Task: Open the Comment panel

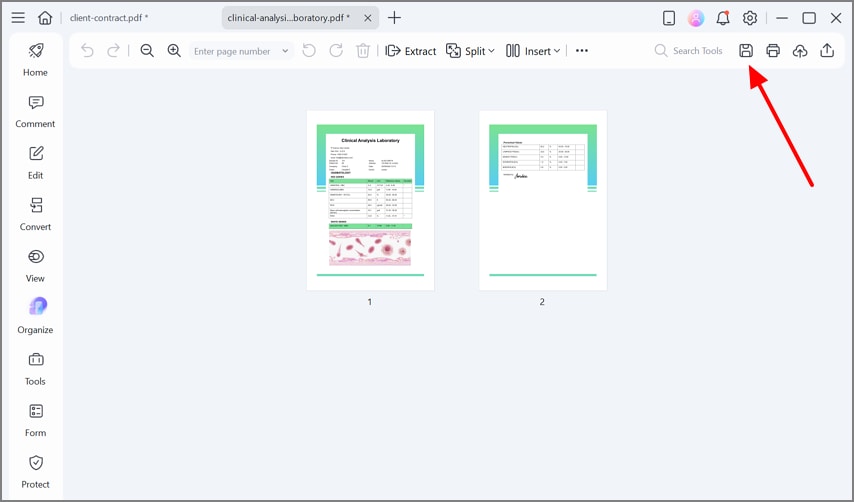Action: tap(35, 112)
